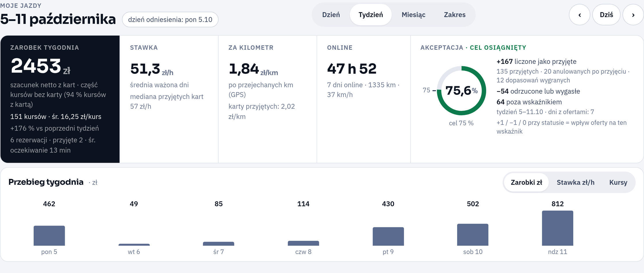Click "7 dni online · 1335 km" text
This screenshot has width=644, height=273.
click(x=361, y=85)
